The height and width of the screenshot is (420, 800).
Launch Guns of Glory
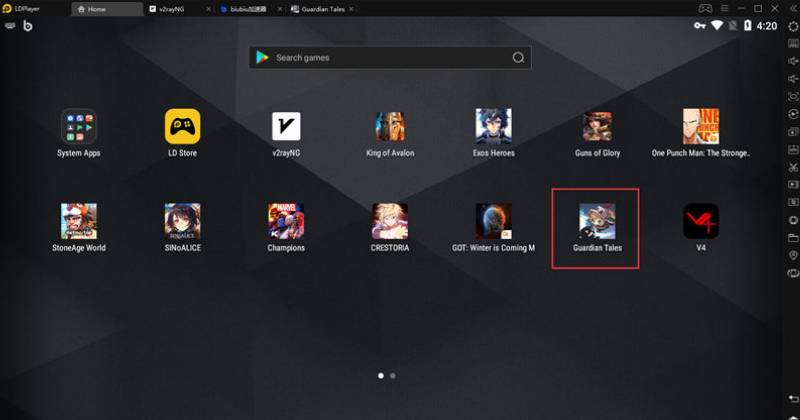pyautogui.click(x=597, y=126)
